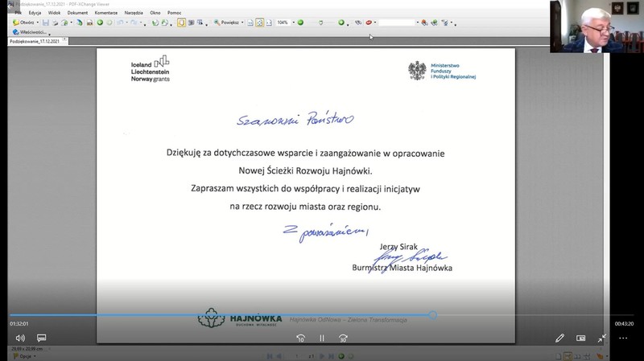This screenshot has width=644, height=361.
Task: Click the Fit width icon
Action: point(269,23)
